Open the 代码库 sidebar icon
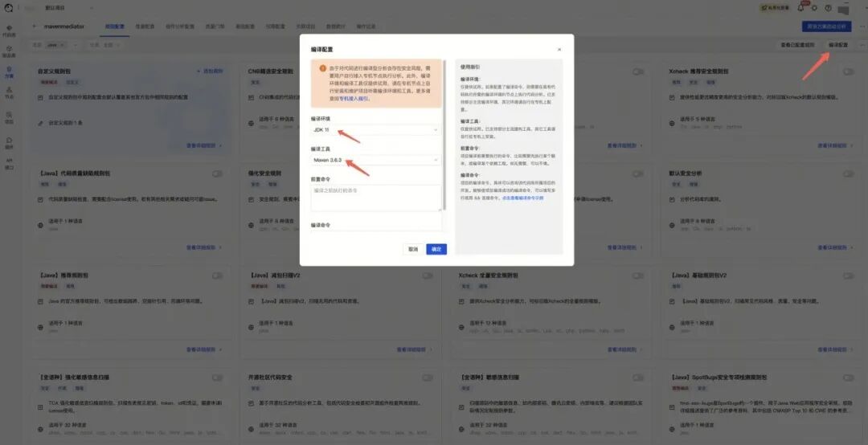 pos(9,31)
